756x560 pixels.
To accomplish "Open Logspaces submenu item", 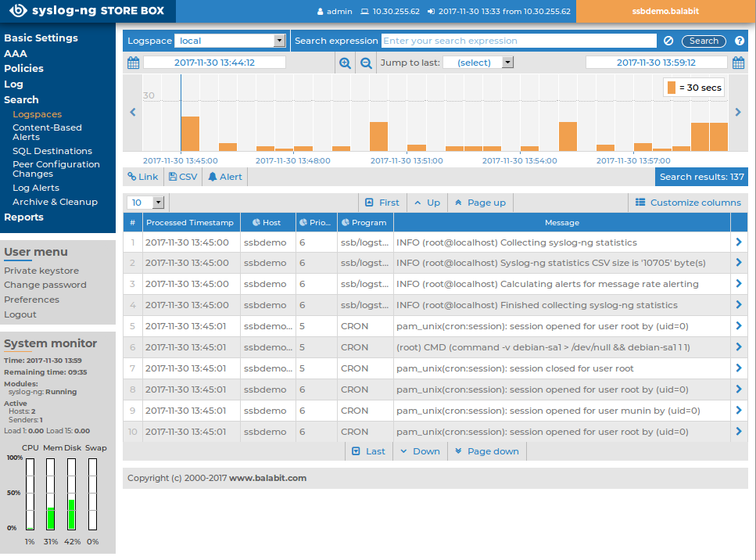I will (x=37, y=114).
